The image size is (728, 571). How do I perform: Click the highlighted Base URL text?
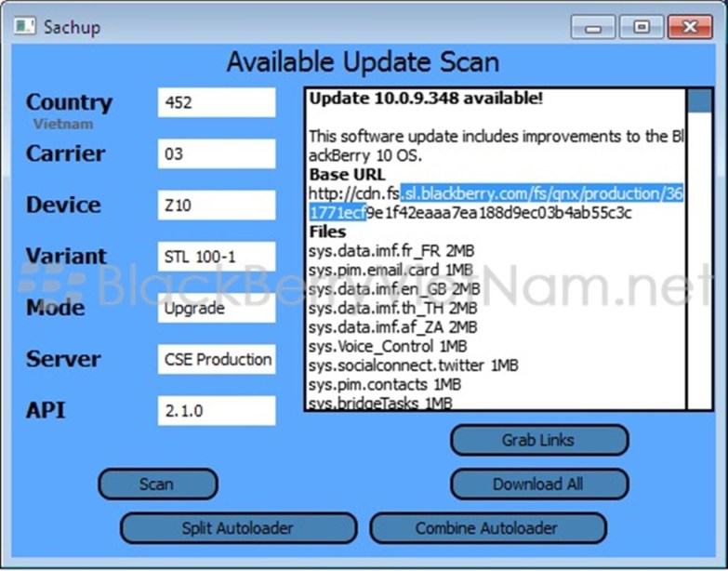(x=541, y=194)
